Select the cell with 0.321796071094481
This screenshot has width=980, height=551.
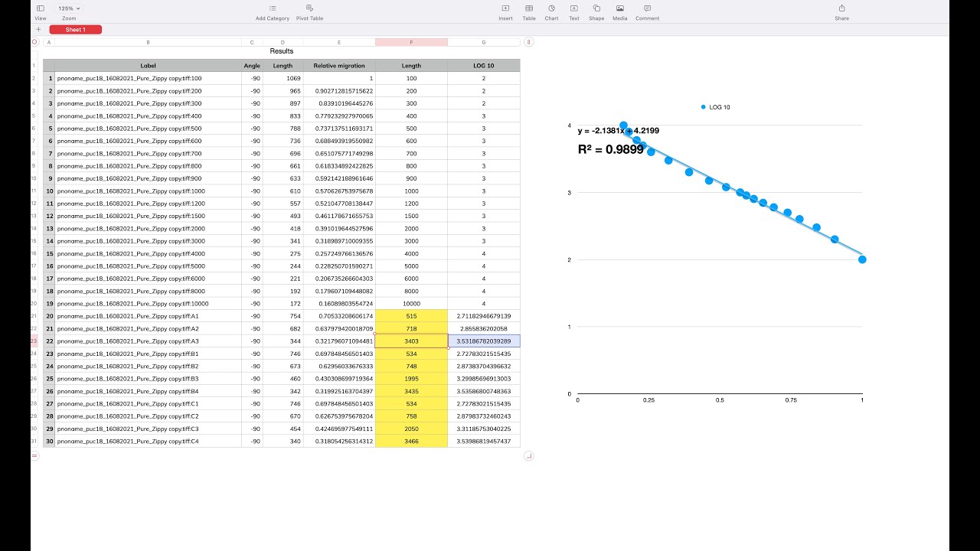(x=339, y=341)
